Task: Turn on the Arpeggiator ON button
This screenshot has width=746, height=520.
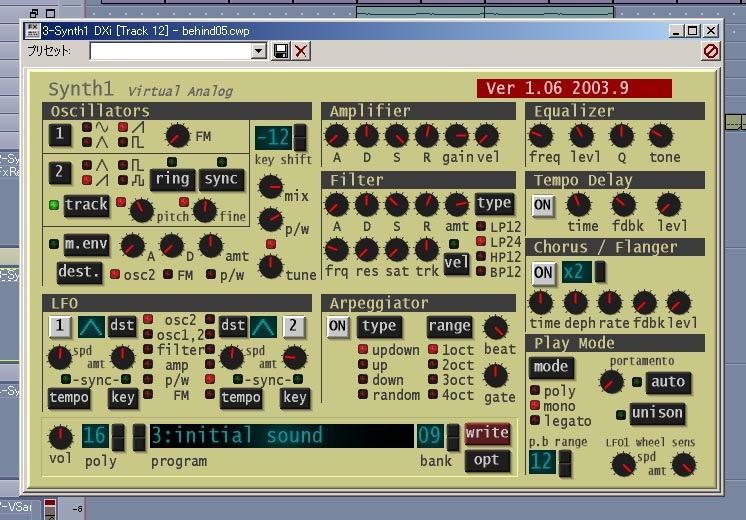Action: pos(337,326)
